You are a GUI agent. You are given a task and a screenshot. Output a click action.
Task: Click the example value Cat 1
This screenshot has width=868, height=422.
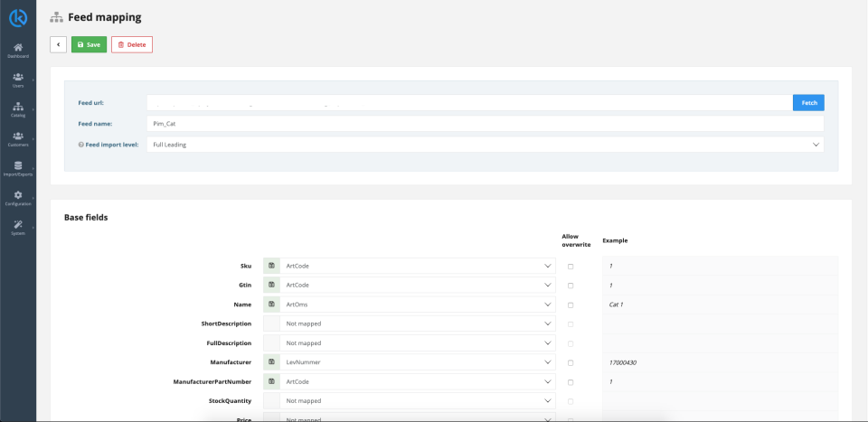pos(616,305)
